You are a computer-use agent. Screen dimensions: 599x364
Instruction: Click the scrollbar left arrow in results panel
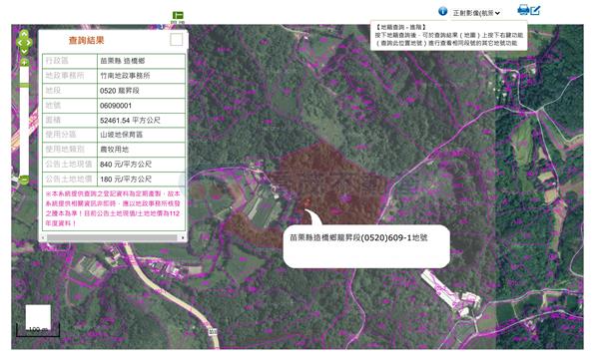43,237
